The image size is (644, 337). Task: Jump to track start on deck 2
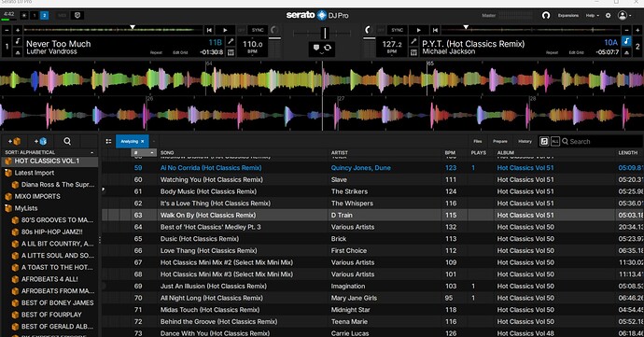435,30
